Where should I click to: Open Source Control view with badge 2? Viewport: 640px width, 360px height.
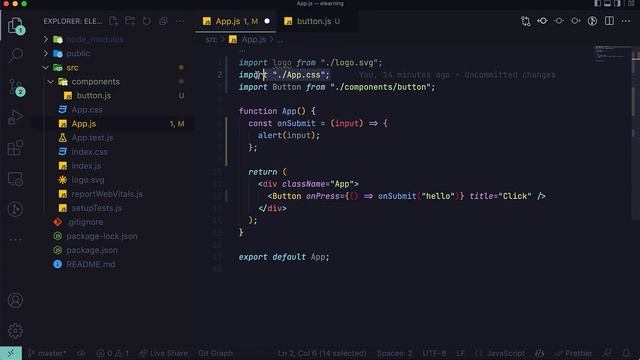(16, 87)
